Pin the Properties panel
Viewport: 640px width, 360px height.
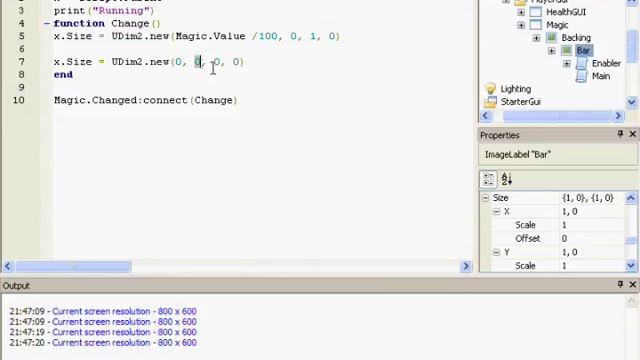(x=620, y=134)
